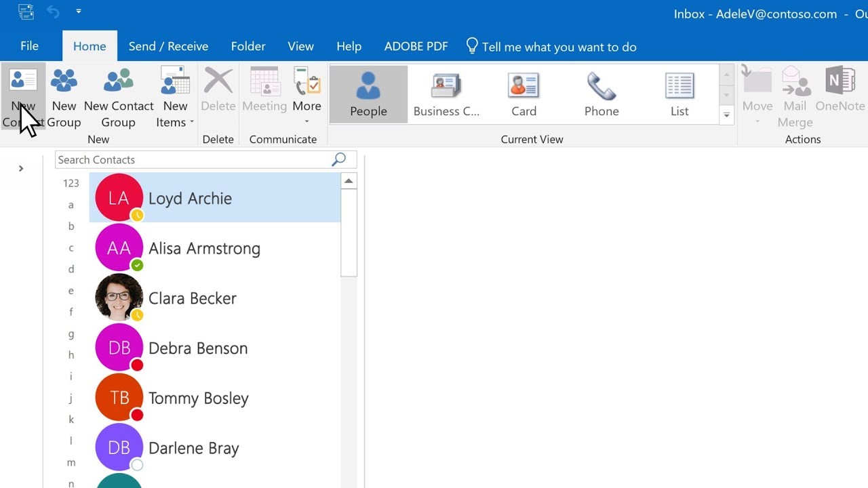The width and height of the screenshot is (868, 488).
Task: Open Customize Quick Access Toolbar dropdown
Action: [x=79, y=12]
